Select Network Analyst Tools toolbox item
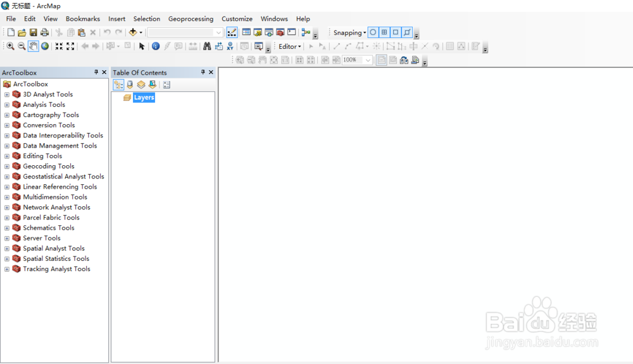The width and height of the screenshot is (633, 364). pos(56,207)
